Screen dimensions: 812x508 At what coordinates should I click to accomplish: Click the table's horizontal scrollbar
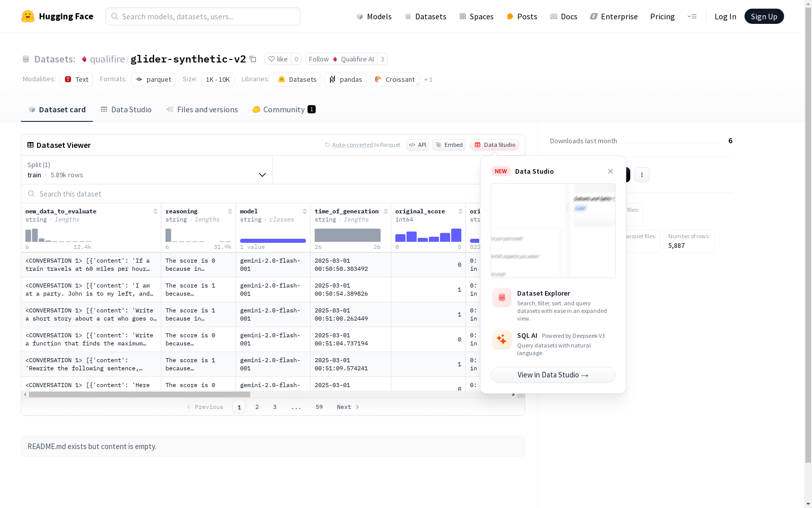[140, 394]
